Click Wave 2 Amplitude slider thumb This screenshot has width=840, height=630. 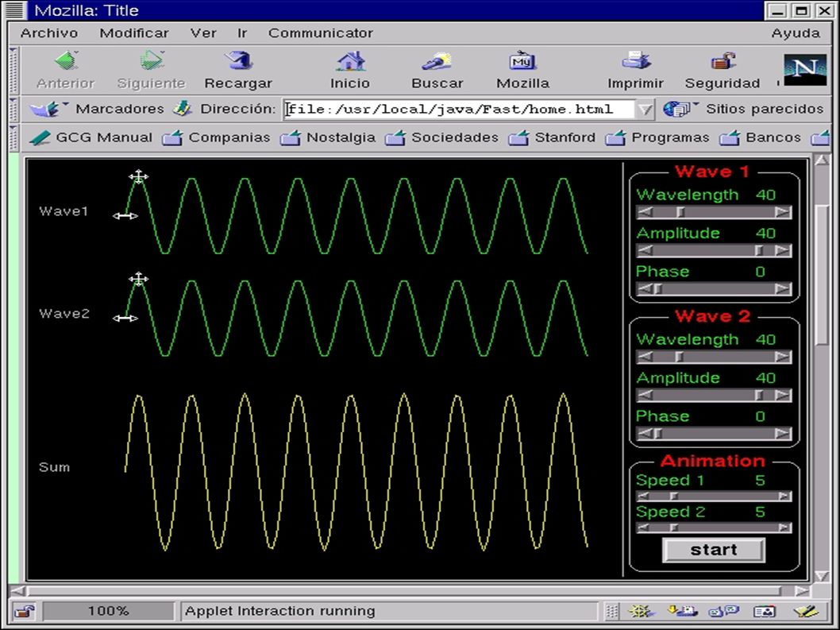coord(759,395)
